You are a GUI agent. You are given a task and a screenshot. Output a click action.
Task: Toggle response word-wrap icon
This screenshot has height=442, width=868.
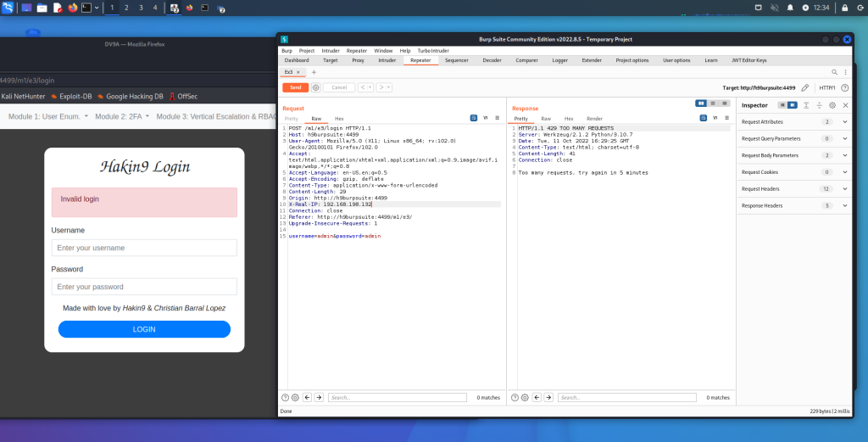[704, 118]
